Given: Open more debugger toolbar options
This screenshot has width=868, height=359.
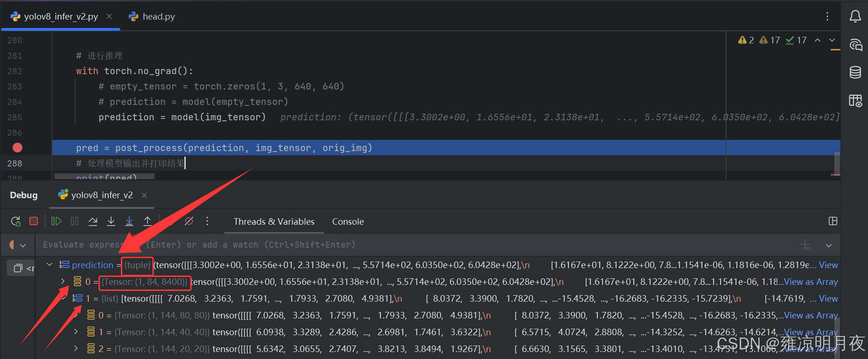Looking at the screenshot, I should coord(207,221).
